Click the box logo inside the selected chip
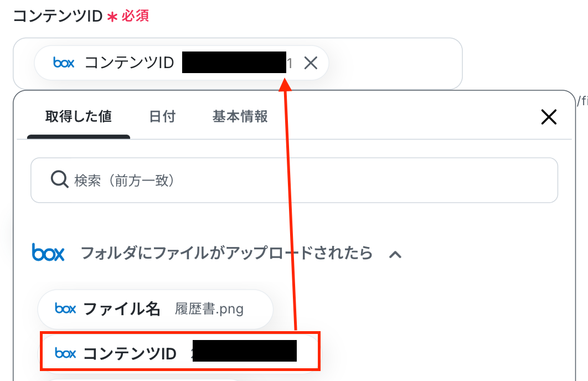588x381 pixels. (64, 63)
